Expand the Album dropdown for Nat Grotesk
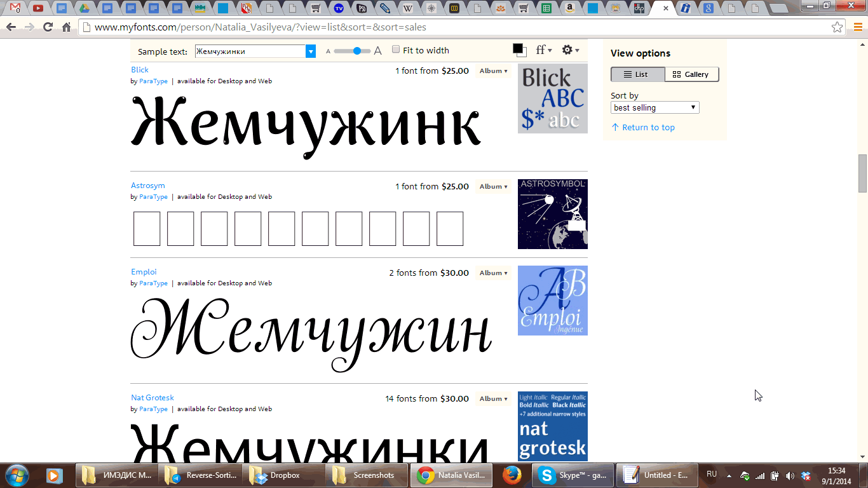This screenshot has height=488, width=868. pos(493,399)
